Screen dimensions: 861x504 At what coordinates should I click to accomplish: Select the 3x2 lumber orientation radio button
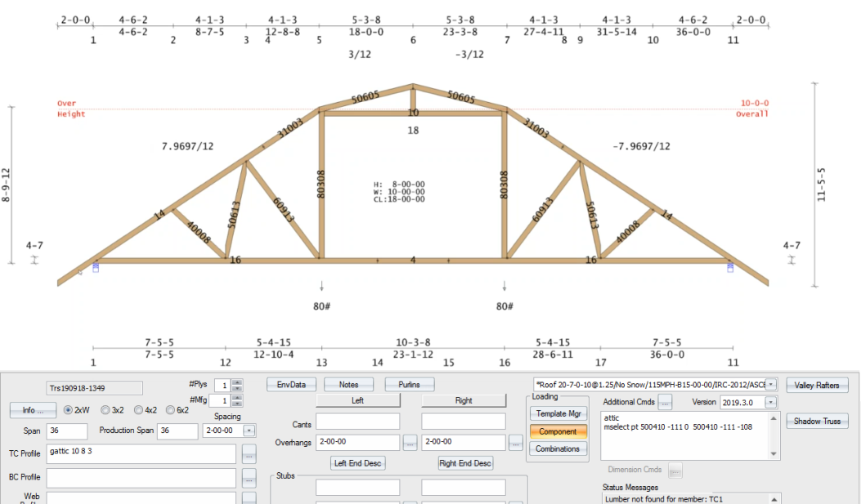pyautogui.click(x=106, y=410)
